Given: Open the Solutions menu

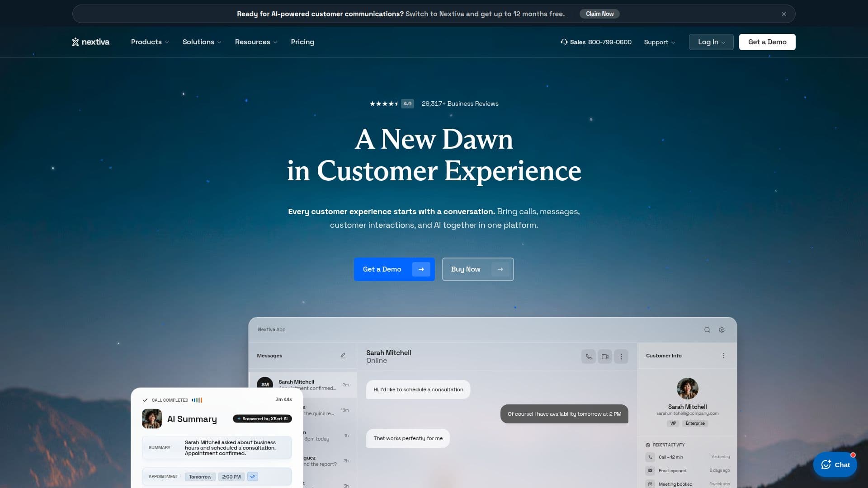Looking at the screenshot, I should coord(202,42).
